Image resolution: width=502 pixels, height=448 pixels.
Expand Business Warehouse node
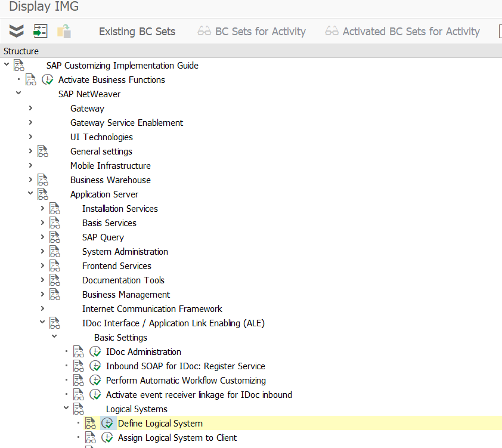(30, 180)
